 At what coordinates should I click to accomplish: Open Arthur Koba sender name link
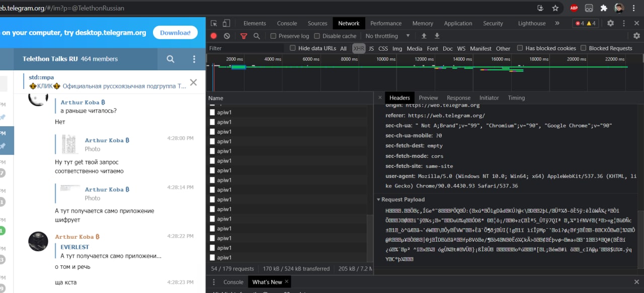pyautogui.click(x=77, y=237)
